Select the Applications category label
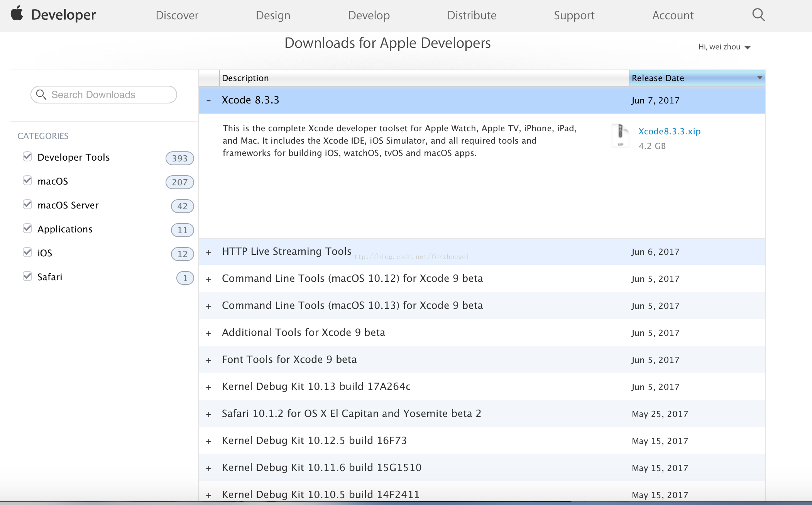Viewport: 812px width, 505px height. (x=65, y=229)
